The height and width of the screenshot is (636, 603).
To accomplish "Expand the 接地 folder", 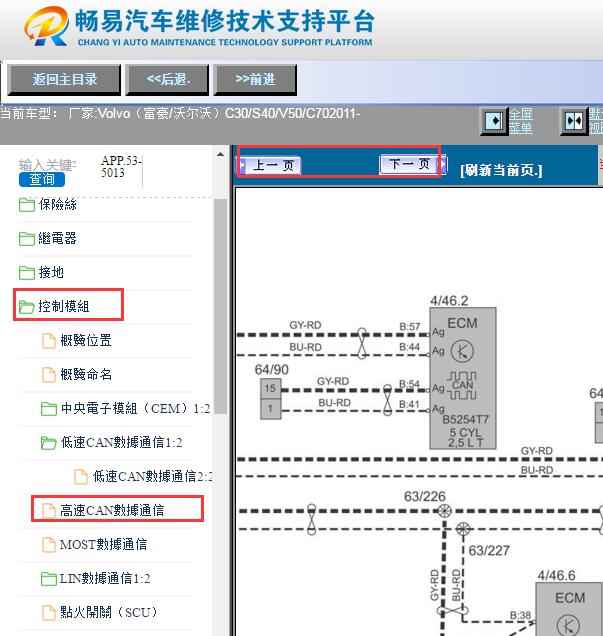I will pyautogui.click(x=51, y=272).
